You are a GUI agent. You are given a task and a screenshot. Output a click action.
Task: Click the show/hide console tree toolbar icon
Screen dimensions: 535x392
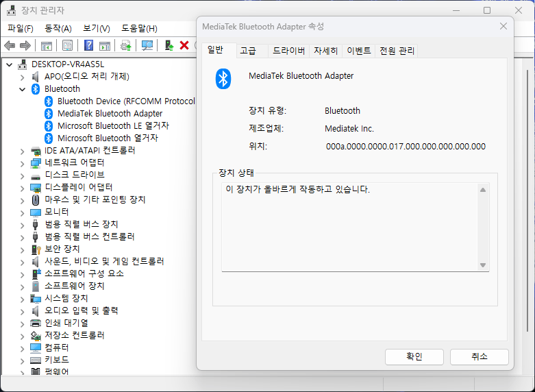47,45
